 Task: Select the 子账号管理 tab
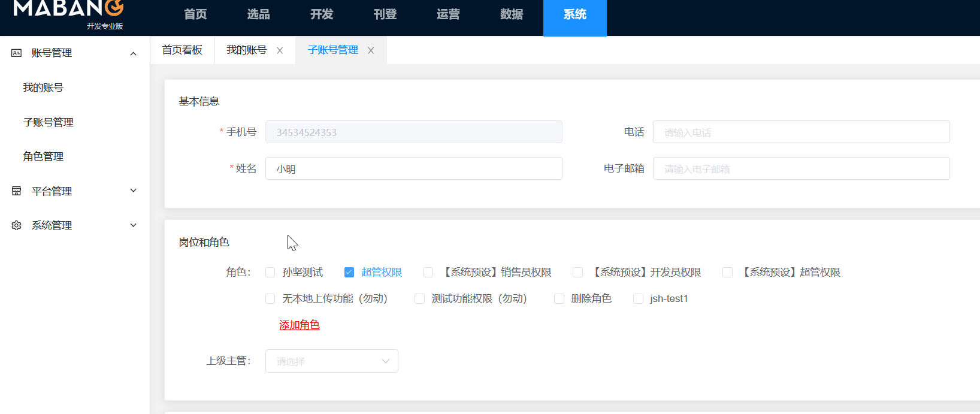(333, 50)
